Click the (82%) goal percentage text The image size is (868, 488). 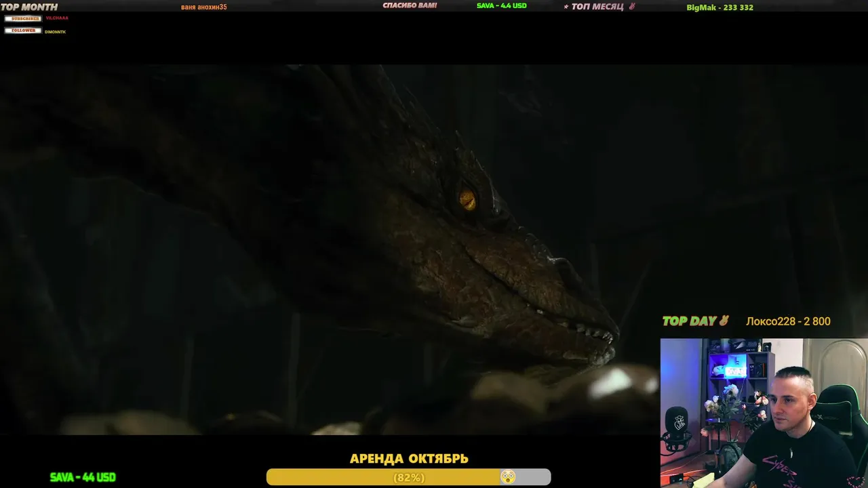(409, 478)
